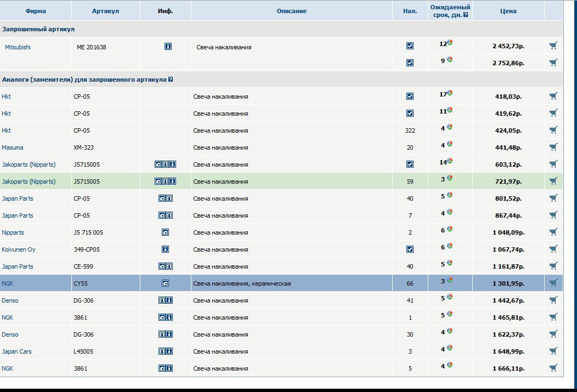Add Nipparts J5 715 005 to cart
577x392 pixels.
[553, 232]
